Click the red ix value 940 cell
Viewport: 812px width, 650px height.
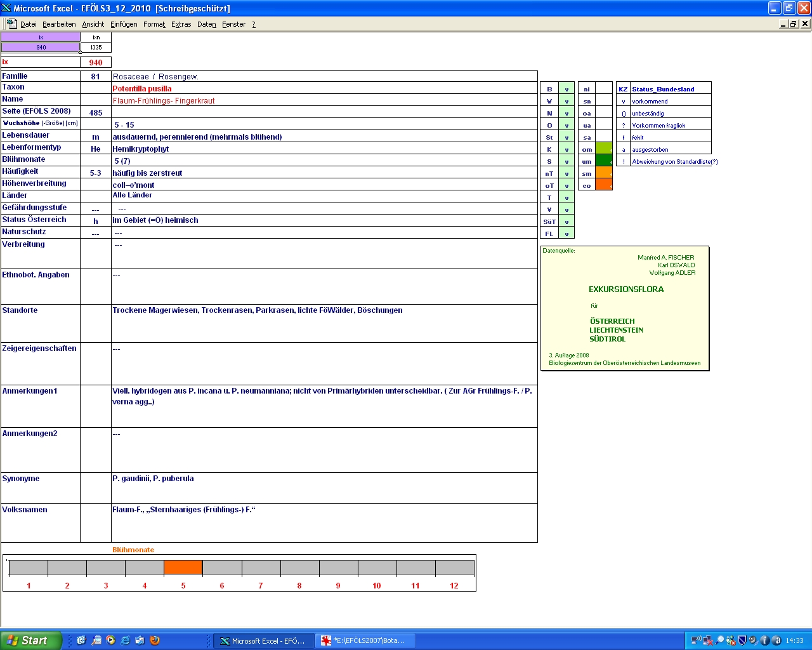tap(96, 62)
